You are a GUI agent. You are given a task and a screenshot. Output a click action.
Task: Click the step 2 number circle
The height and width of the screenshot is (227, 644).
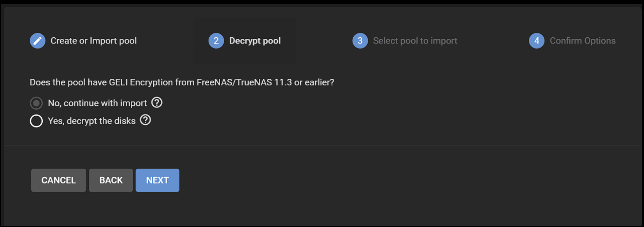216,41
